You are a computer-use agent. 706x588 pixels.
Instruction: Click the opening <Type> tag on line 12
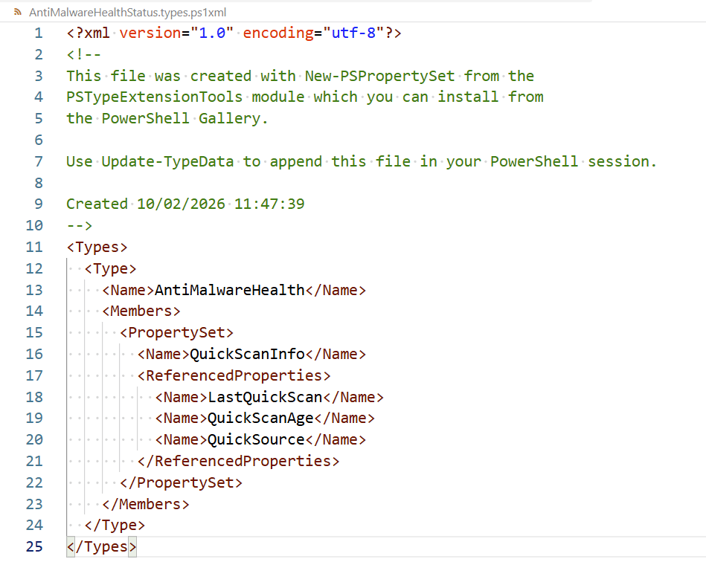110,268
